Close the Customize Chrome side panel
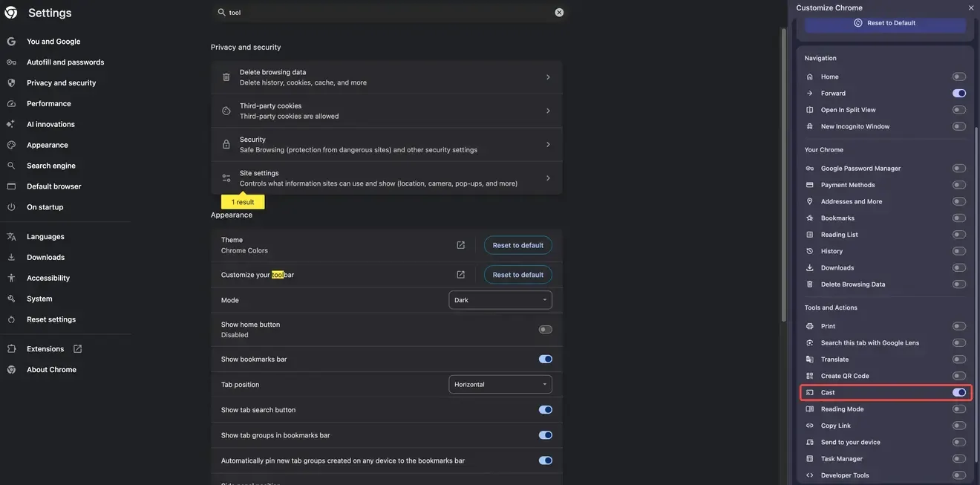The image size is (980, 485). click(x=971, y=7)
